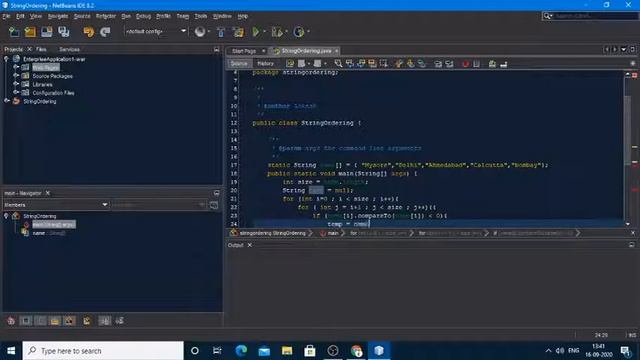
Task: Click the Uncomment icon in editor toolbar
Action: point(504,64)
